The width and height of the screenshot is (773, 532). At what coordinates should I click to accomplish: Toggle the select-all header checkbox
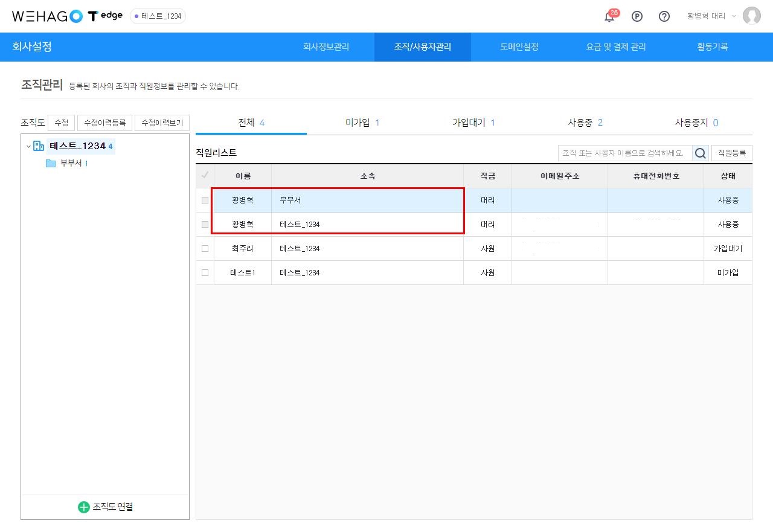pos(205,176)
